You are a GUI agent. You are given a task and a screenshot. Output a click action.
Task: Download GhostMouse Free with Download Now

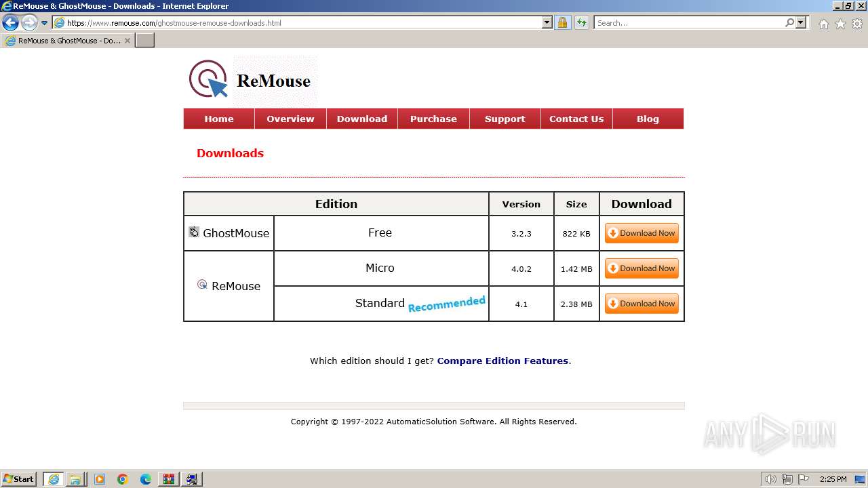(x=642, y=233)
